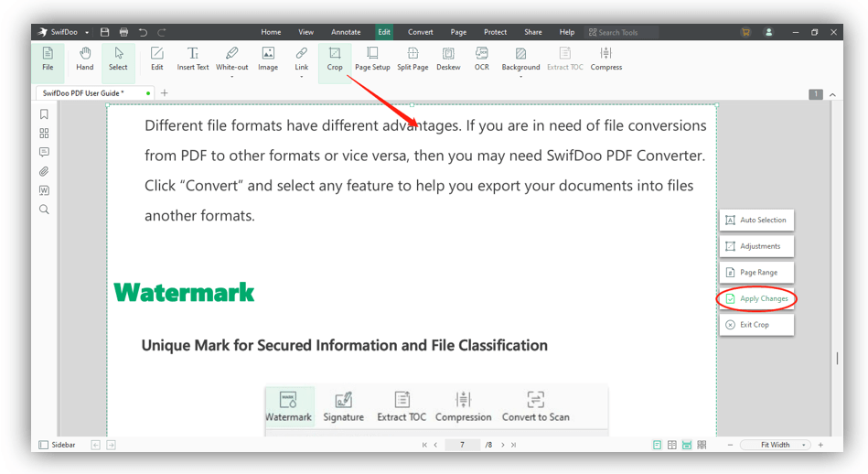The height and width of the screenshot is (474, 868).
Task: Add a new tab with plus button
Action: click(x=165, y=93)
